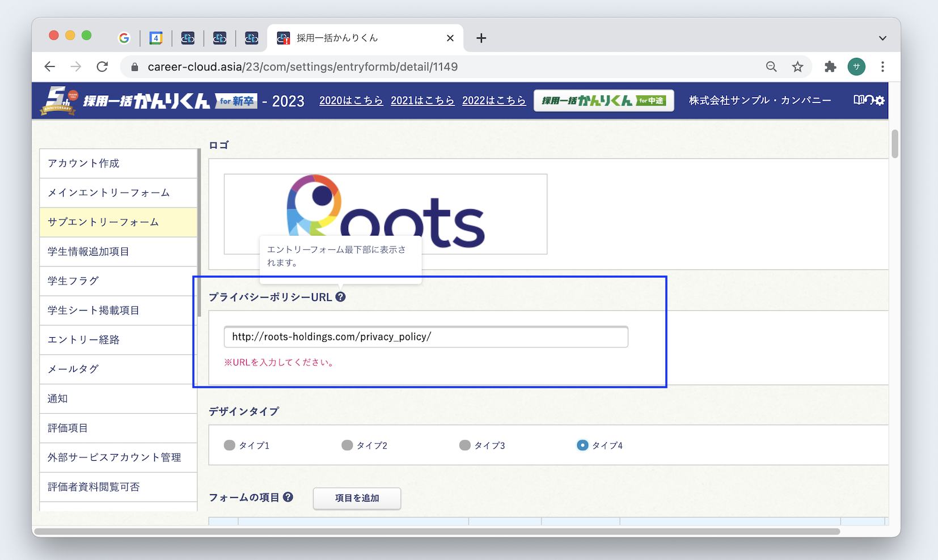Viewport: 938px width, 560px height.
Task: Open the gear settings icon in header
Action: tap(880, 100)
